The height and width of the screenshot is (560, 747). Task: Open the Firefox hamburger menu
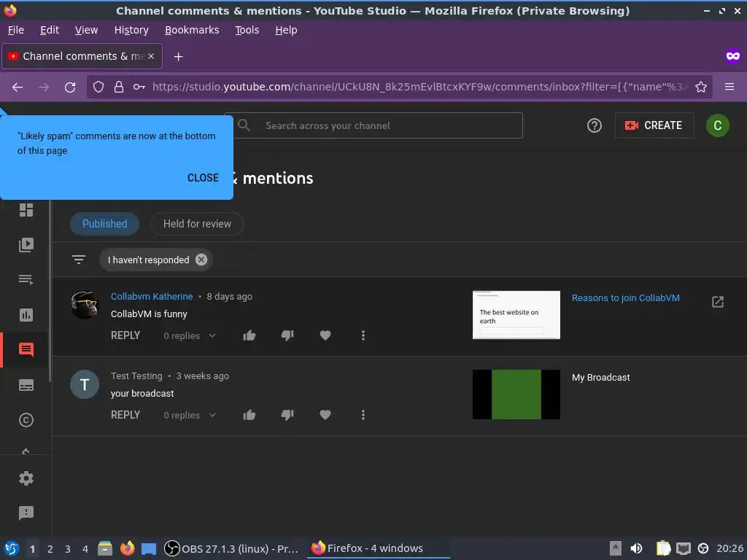point(729,87)
